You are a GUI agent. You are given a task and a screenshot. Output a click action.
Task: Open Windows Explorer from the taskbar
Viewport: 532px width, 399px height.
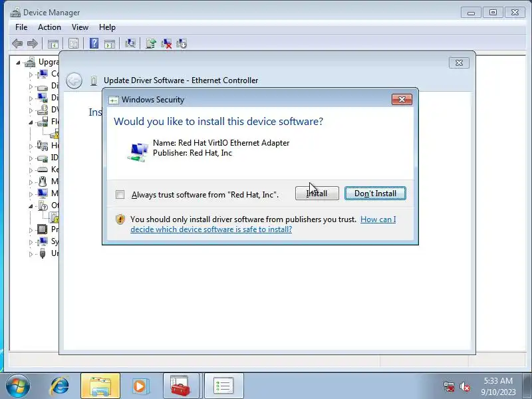pyautogui.click(x=100, y=386)
